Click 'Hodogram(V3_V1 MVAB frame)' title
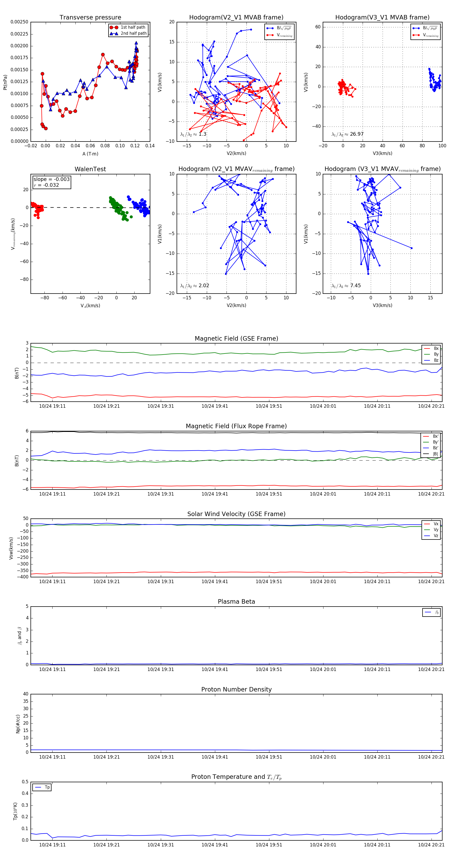The image size is (473, 868). [382, 18]
